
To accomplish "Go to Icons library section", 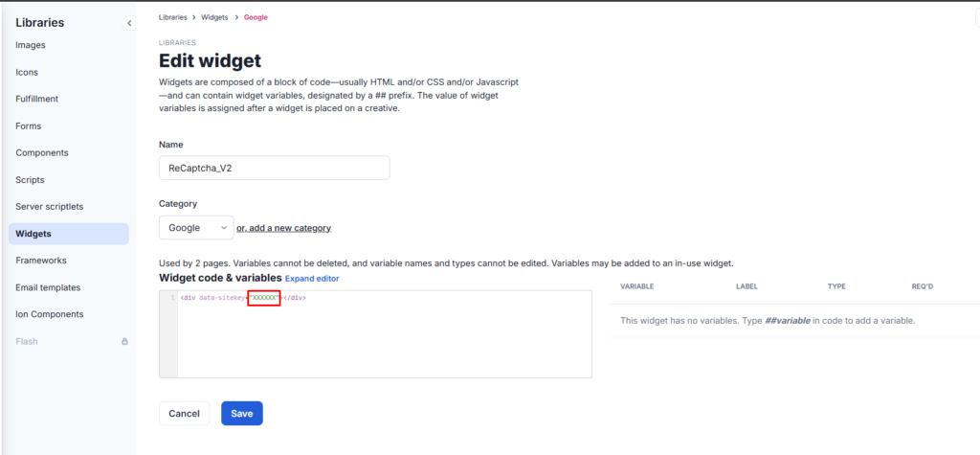I will click(x=27, y=72).
